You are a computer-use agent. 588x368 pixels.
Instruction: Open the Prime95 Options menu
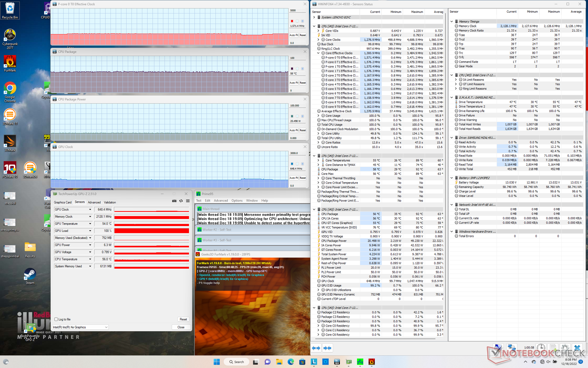tap(237, 201)
